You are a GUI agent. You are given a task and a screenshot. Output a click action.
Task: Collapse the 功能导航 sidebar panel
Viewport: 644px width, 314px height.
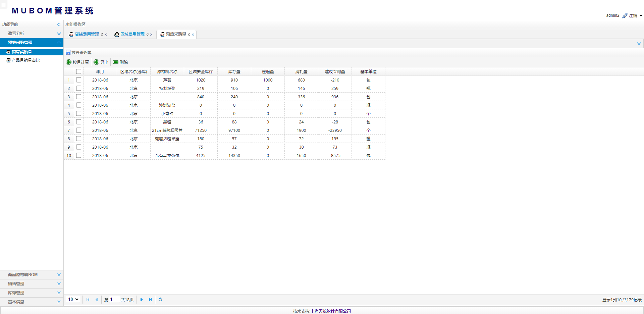coord(59,24)
